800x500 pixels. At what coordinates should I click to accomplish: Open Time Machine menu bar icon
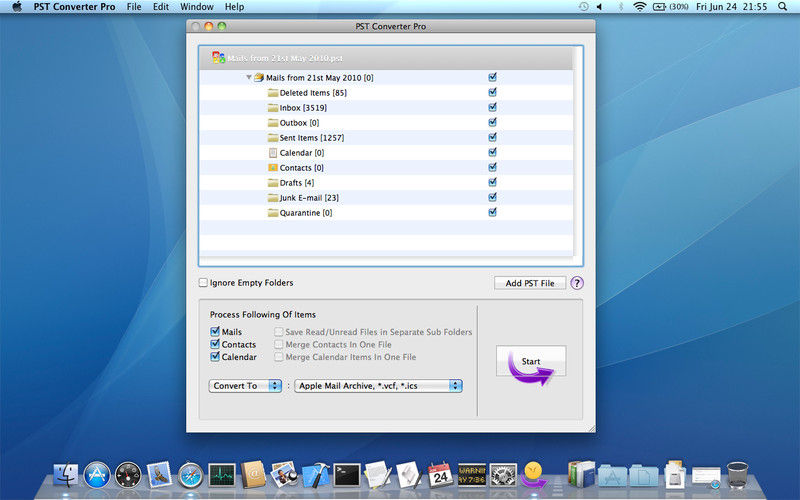584,7
